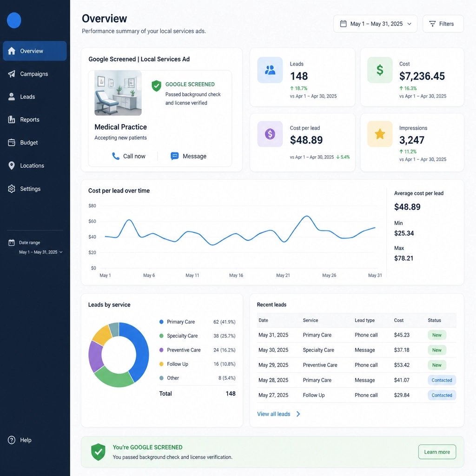The height and width of the screenshot is (476, 476).
Task: Go to Campaigns in the sidebar
Action: click(34, 74)
